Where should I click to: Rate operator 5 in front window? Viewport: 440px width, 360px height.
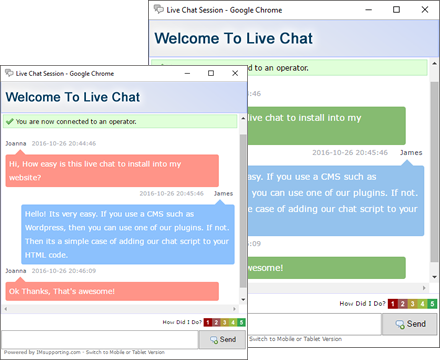[x=241, y=322]
